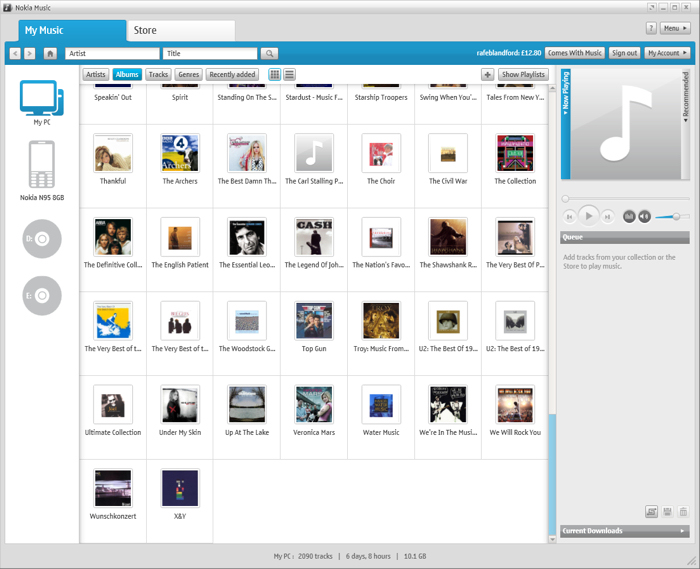Open the Top Gun album cover
The height and width of the screenshot is (569, 700).
pyautogui.click(x=314, y=320)
